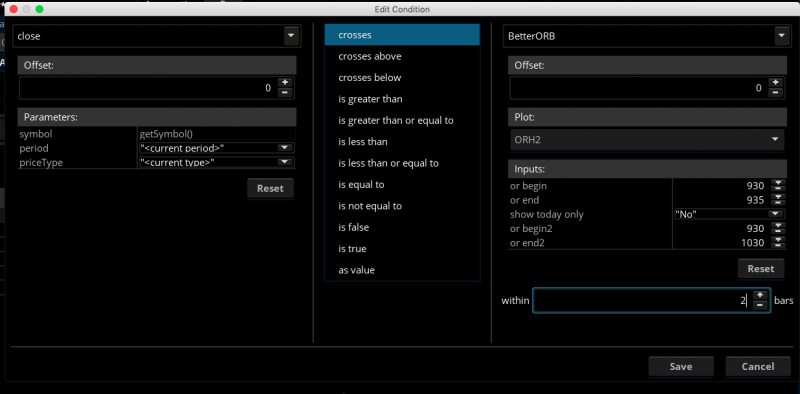Select the 'crosses below' condition
The image size is (800, 394).
click(x=402, y=78)
